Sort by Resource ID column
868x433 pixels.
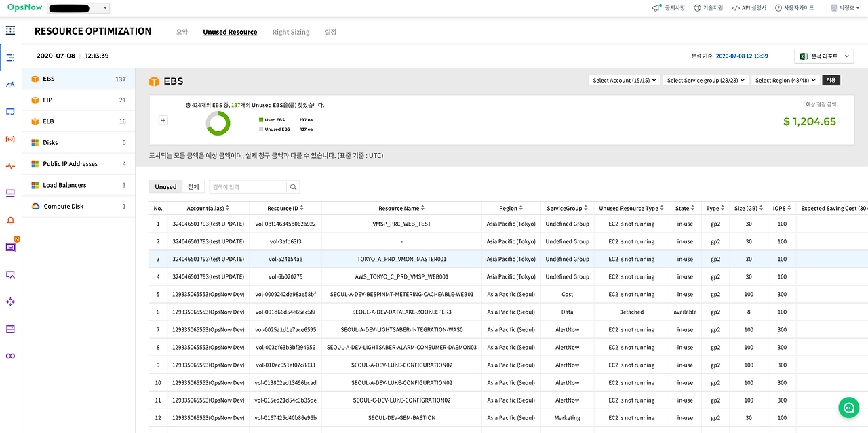point(285,209)
